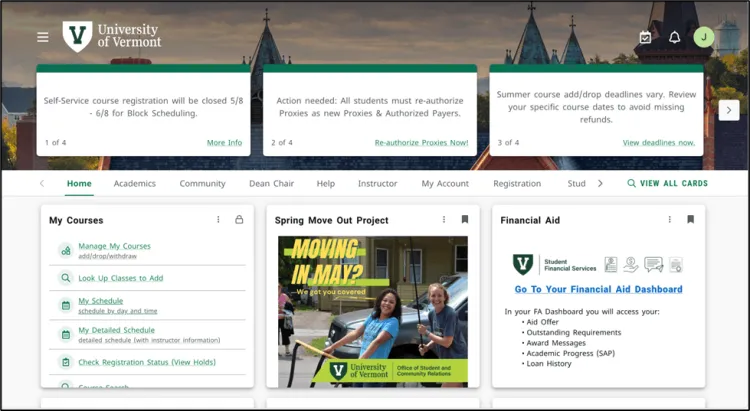
Task: Open Look Up Classes to Add link
Action: click(121, 278)
